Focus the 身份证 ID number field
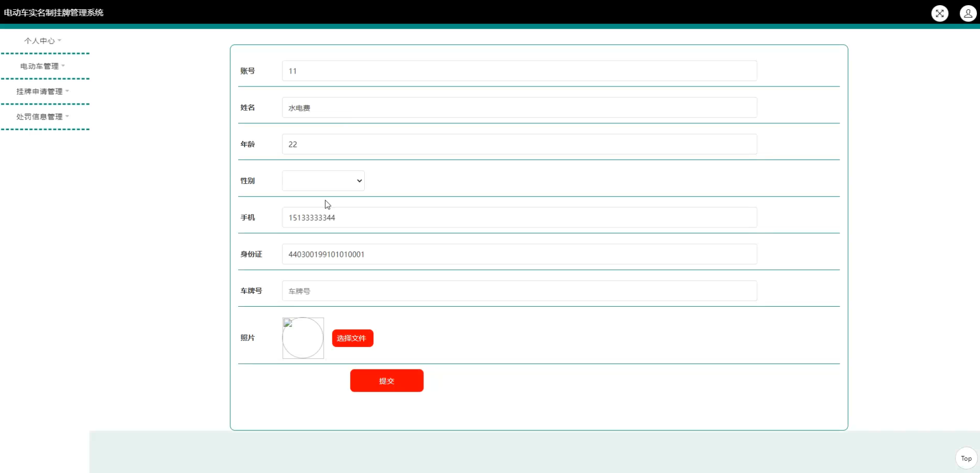 pyautogui.click(x=519, y=254)
